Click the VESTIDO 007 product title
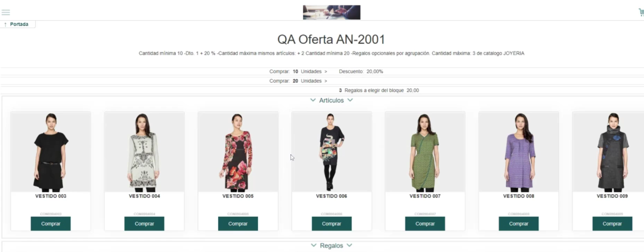The width and height of the screenshot is (644, 252). (425, 196)
